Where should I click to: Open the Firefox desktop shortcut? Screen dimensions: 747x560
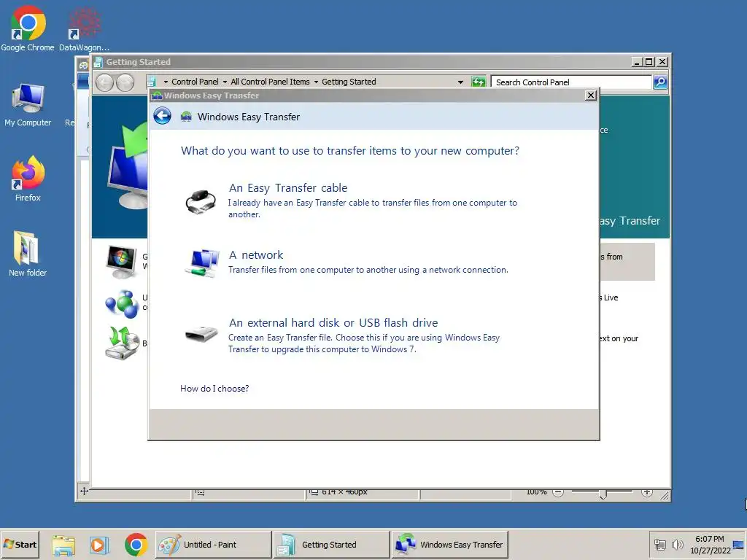click(x=28, y=179)
